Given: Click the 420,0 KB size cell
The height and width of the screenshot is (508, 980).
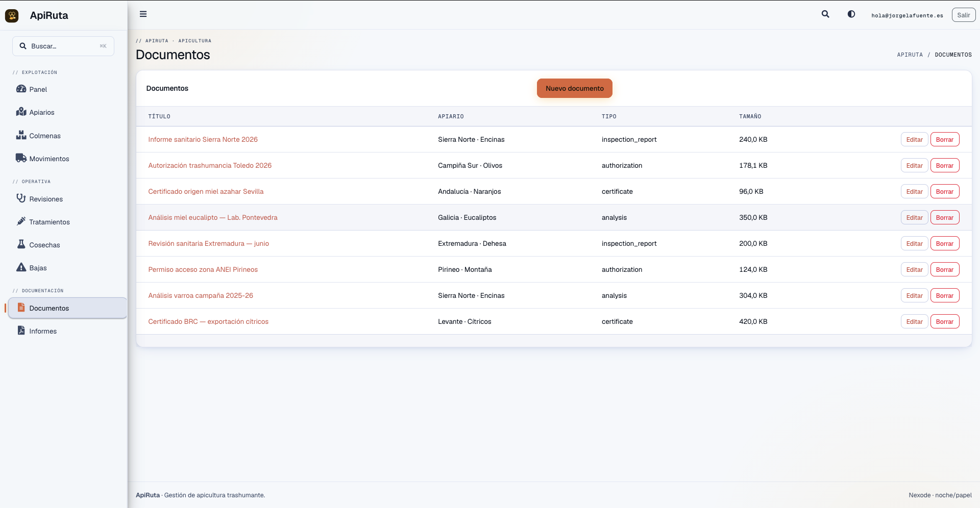Looking at the screenshot, I should click(x=753, y=321).
